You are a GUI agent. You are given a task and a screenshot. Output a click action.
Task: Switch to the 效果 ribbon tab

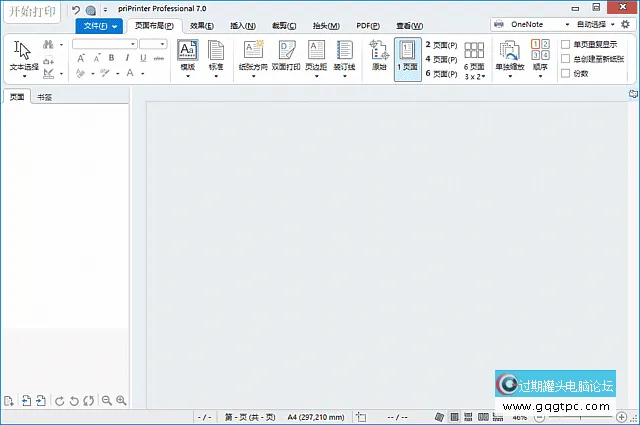click(x=202, y=25)
